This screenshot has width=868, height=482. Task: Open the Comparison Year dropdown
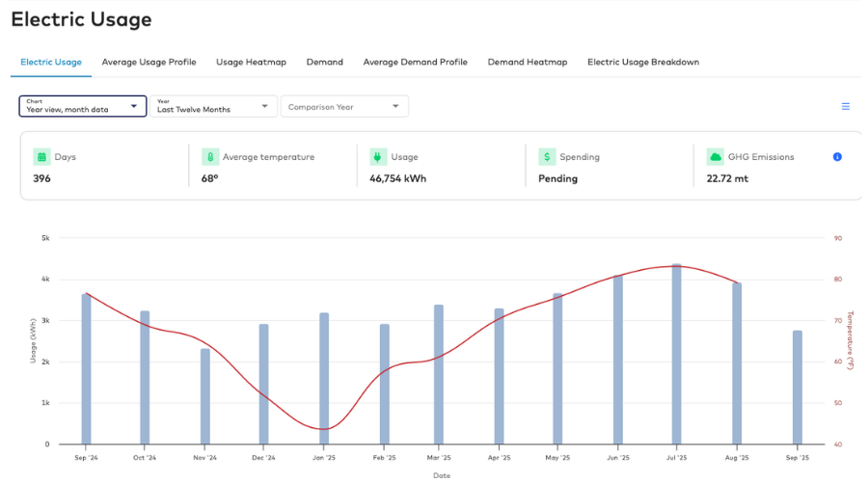pos(344,106)
